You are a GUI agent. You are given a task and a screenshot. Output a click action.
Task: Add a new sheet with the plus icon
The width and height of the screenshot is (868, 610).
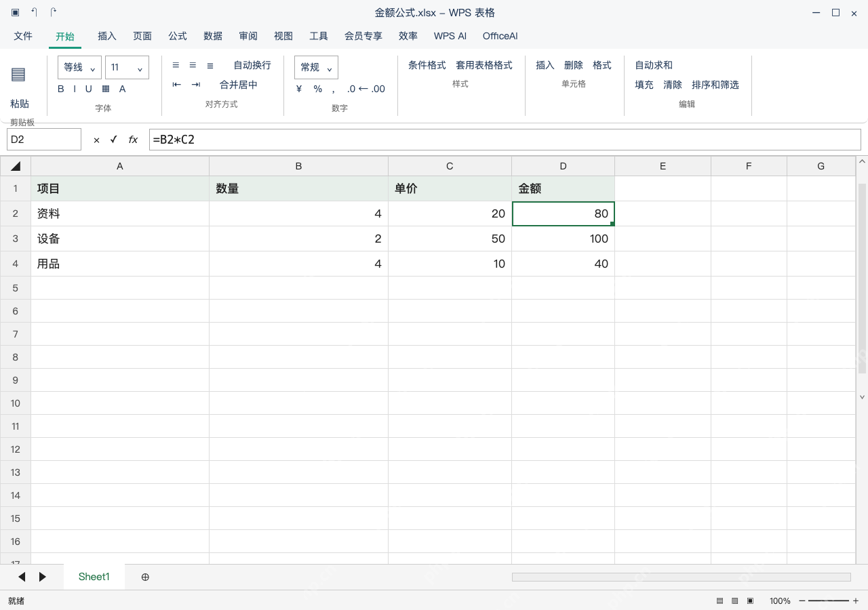click(145, 577)
